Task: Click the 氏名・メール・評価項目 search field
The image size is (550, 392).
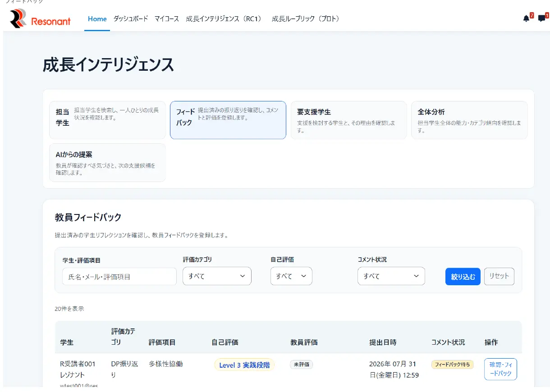Action: click(x=119, y=277)
